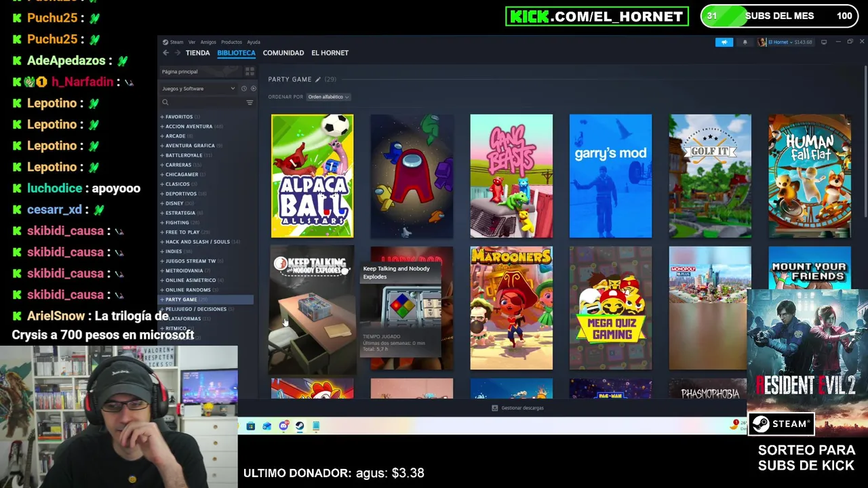Viewport: 868px width, 488px height.
Task: Open the Monopoly Plus game cover
Action: 710,308
